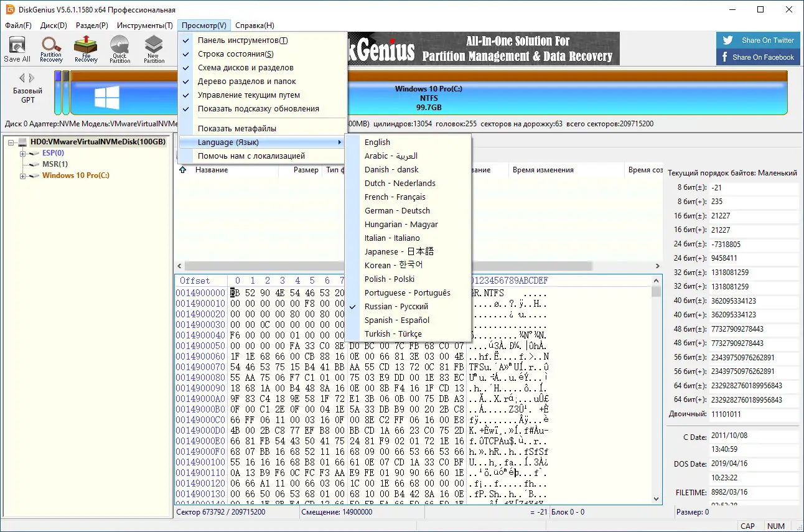Click the HD0 hard disk icon in tree
Image resolution: width=804 pixels, height=532 pixels.
tap(22, 142)
